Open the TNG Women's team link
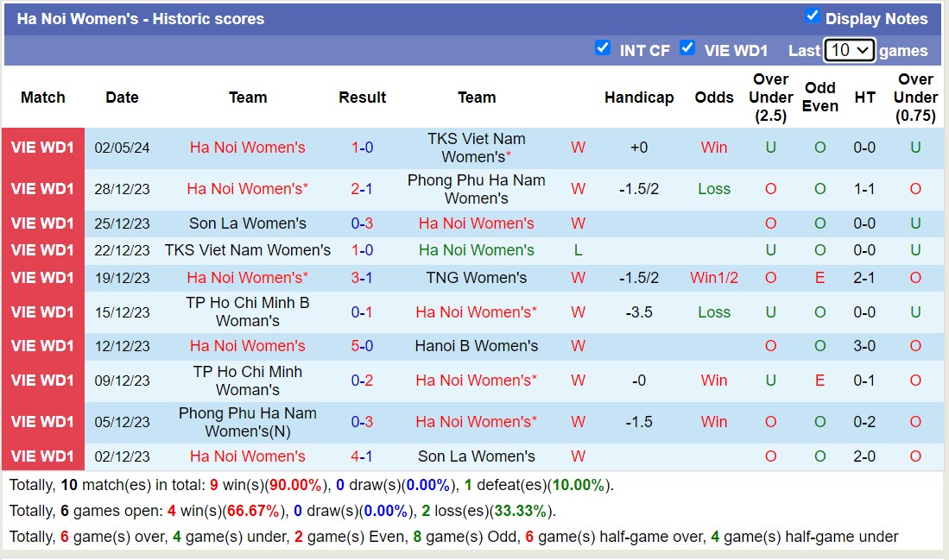 click(476, 278)
